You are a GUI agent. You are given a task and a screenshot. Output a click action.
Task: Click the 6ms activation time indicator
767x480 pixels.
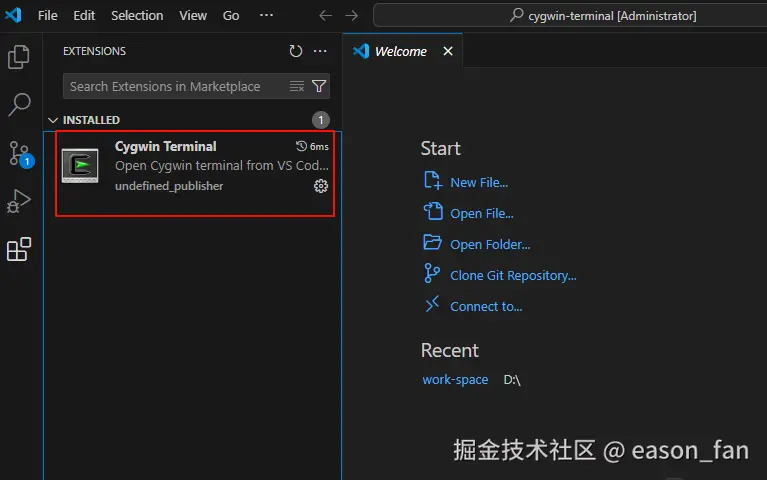312,146
